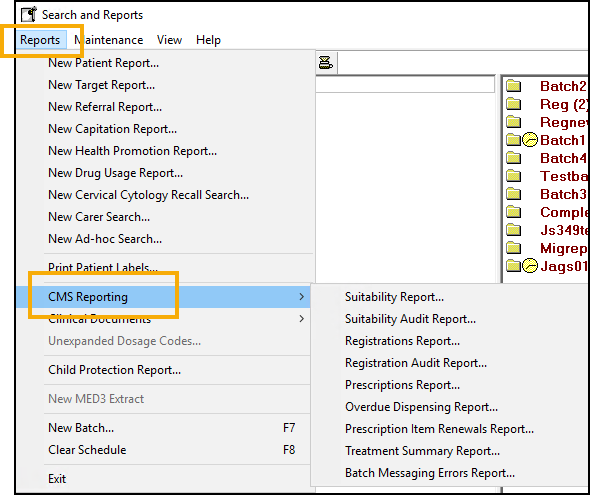Viewport: 590px width, 495px height.
Task: Select Child Protection Report entry
Action: (x=114, y=370)
